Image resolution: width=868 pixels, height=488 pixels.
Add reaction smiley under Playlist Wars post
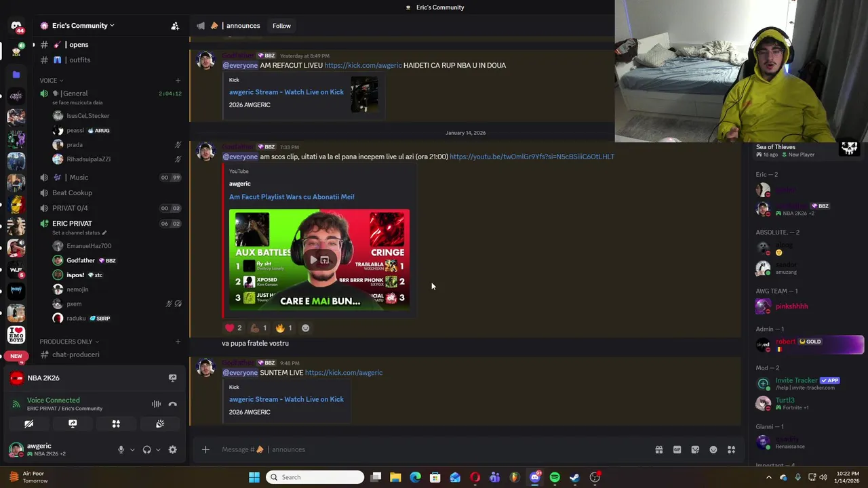[x=305, y=328]
